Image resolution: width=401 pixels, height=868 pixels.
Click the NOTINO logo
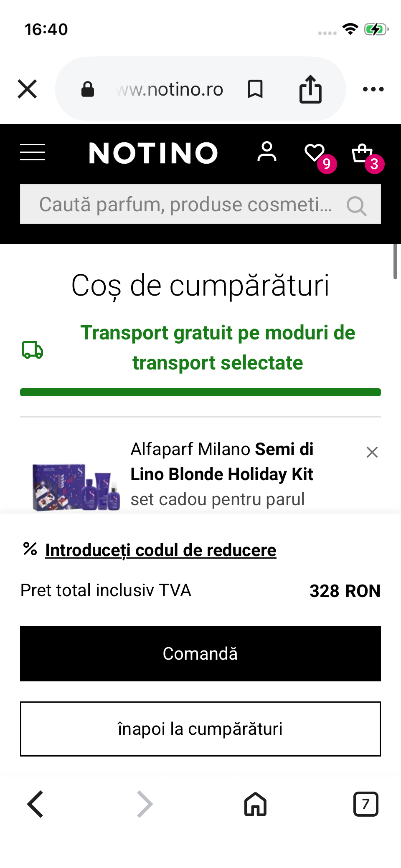(153, 153)
